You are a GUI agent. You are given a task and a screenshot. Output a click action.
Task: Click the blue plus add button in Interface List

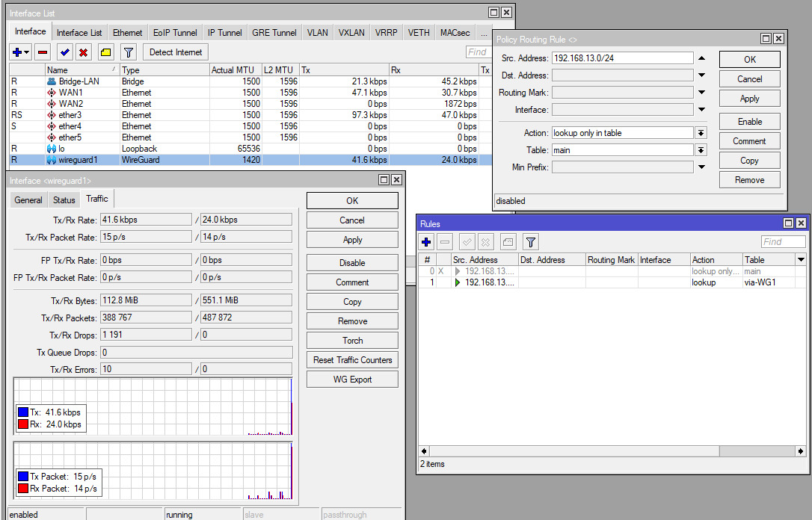point(17,52)
